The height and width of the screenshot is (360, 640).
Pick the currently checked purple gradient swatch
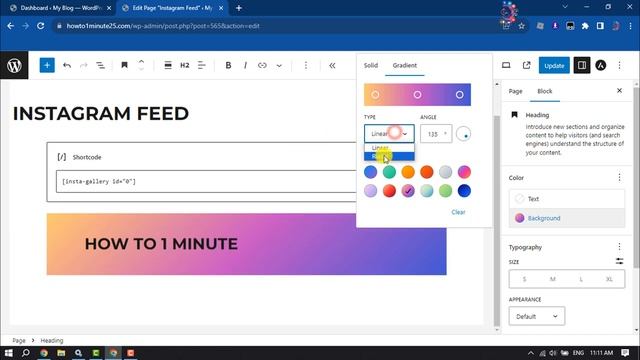click(408, 191)
